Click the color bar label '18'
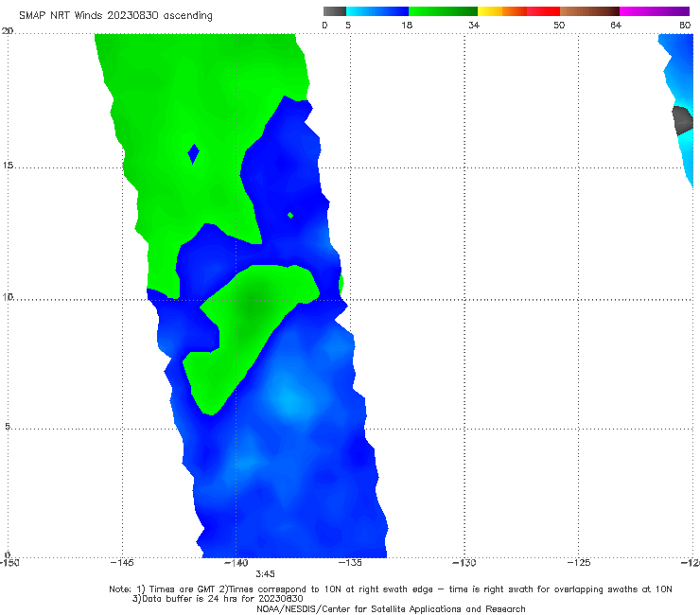The image size is (700, 615). pyautogui.click(x=407, y=25)
